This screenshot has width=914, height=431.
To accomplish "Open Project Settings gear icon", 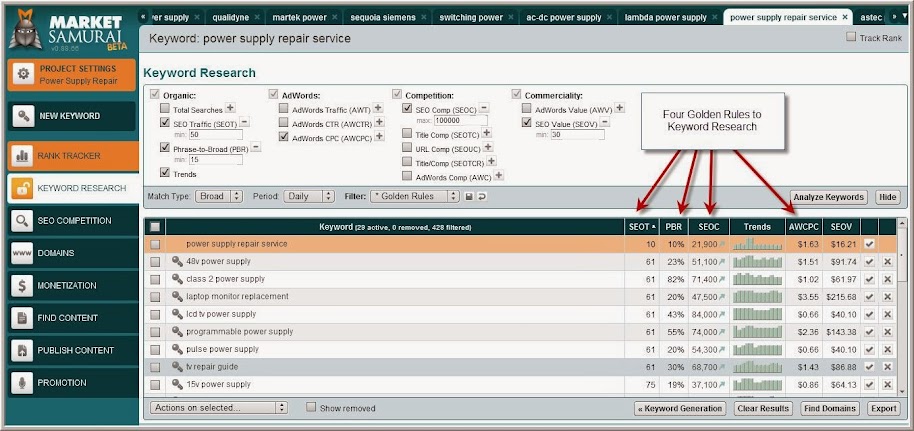I will pos(23,75).
